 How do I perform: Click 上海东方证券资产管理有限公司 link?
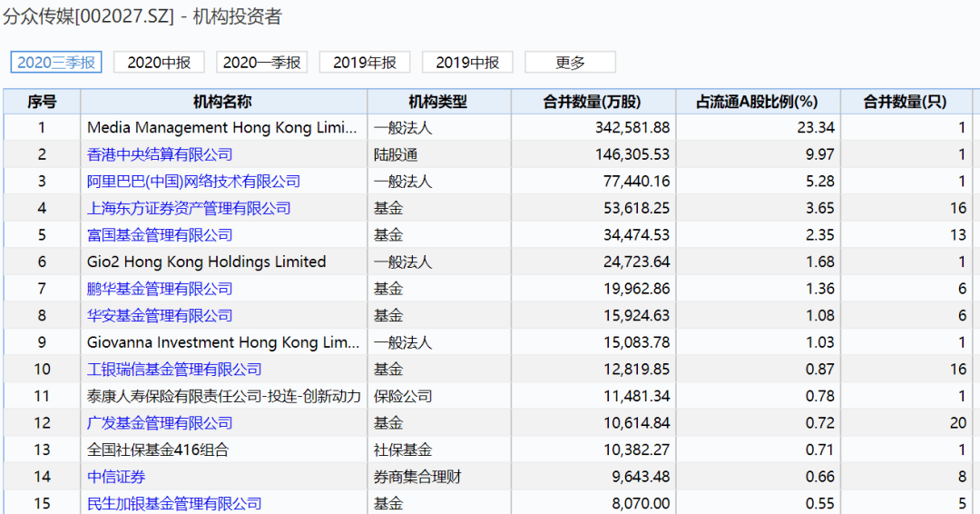click(x=189, y=208)
